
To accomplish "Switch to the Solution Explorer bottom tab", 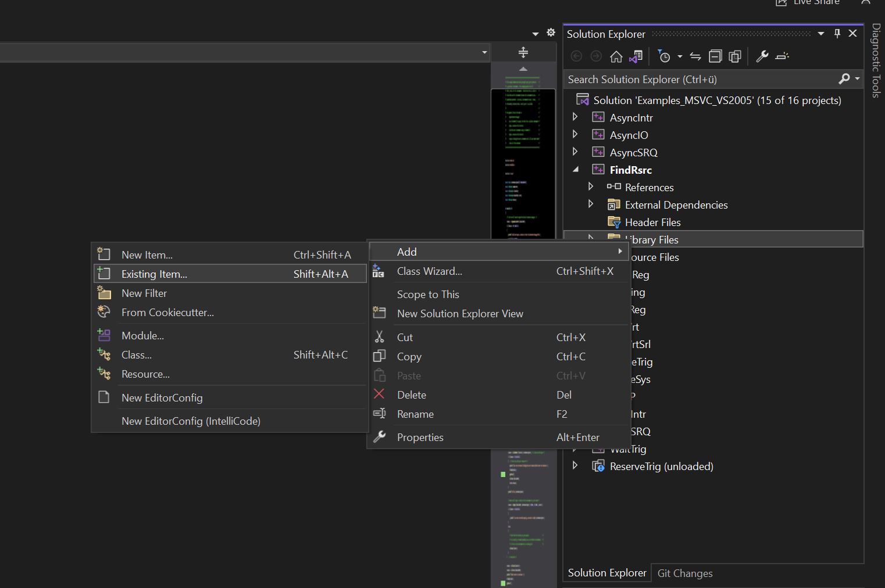I will click(x=607, y=572).
